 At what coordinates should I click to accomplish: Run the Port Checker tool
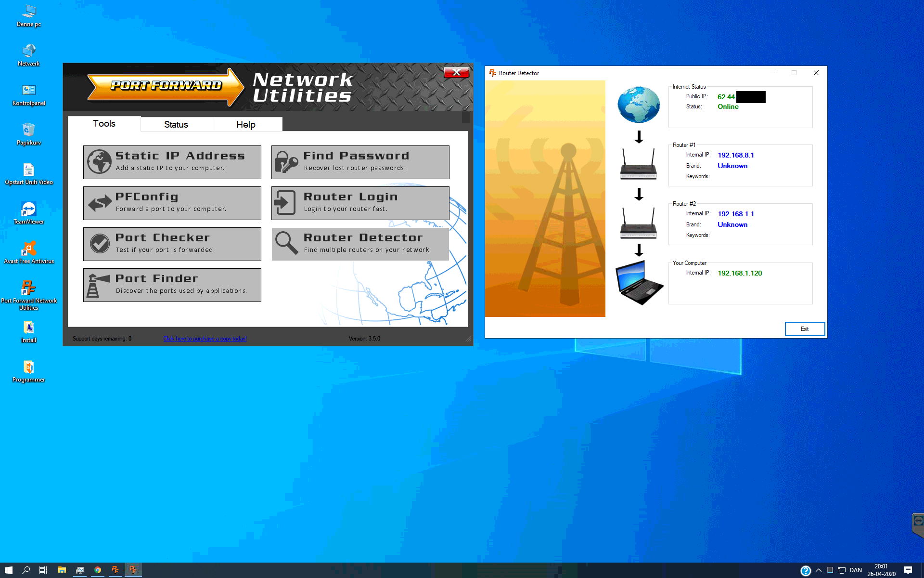[172, 244]
